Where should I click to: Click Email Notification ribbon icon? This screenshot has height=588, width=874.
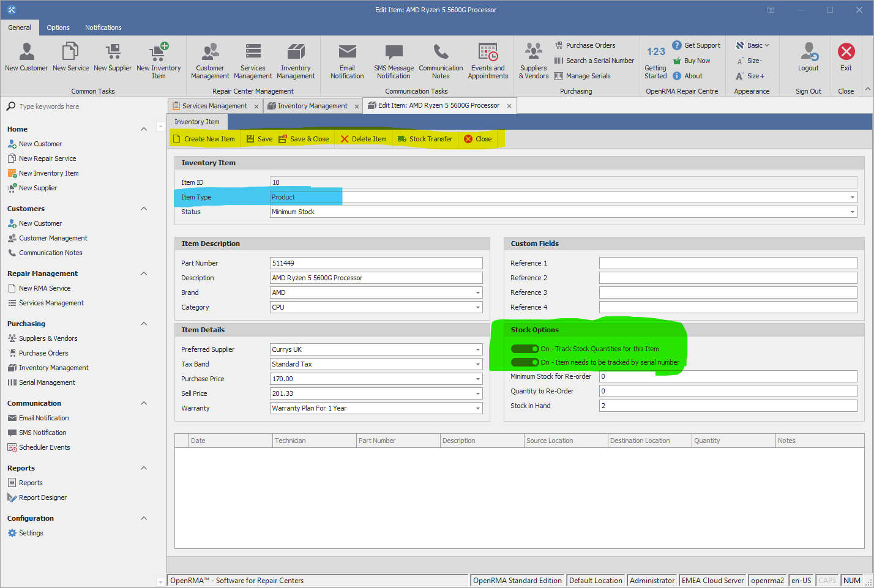[x=347, y=61]
